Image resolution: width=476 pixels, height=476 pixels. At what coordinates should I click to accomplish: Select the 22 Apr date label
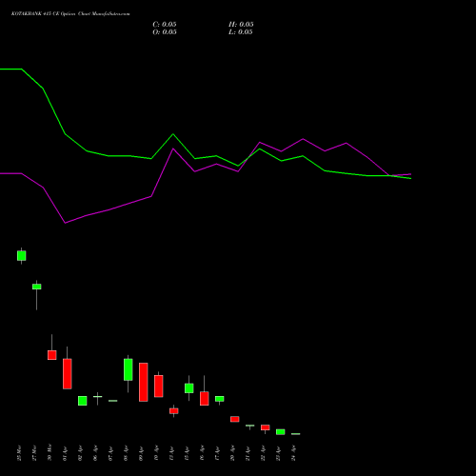263,453
